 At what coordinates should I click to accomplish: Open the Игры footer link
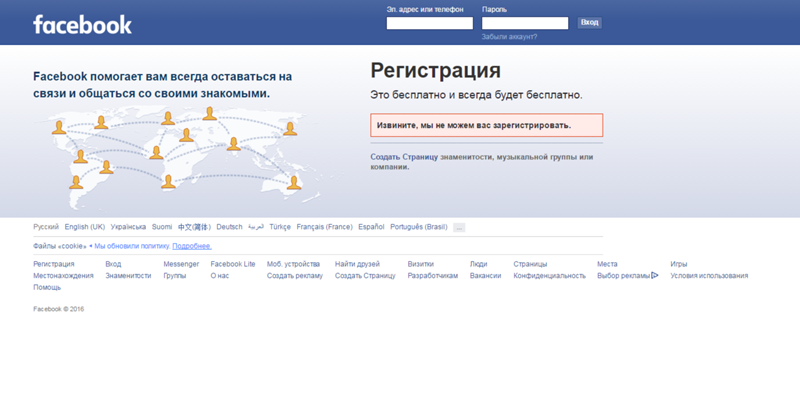(679, 264)
